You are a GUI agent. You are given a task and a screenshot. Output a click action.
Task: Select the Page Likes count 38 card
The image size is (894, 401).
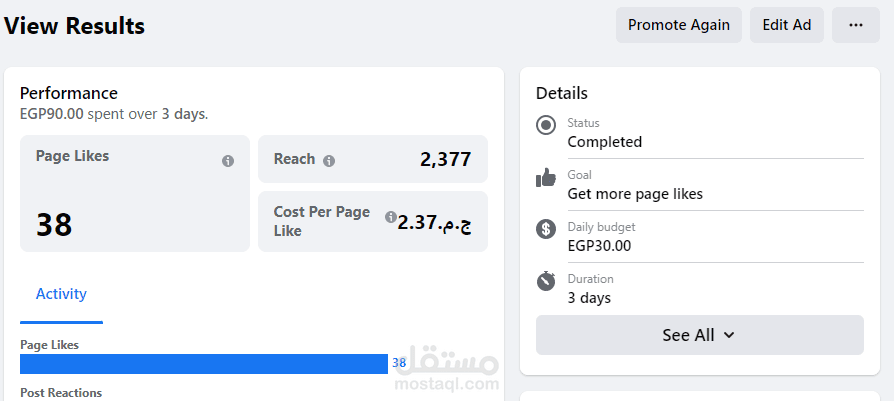point(135,193)
